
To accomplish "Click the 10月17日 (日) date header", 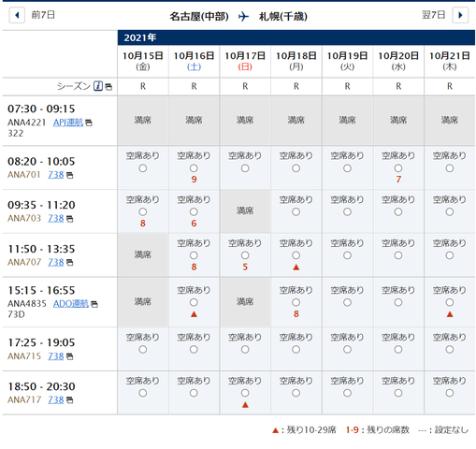I will point(245,61).
